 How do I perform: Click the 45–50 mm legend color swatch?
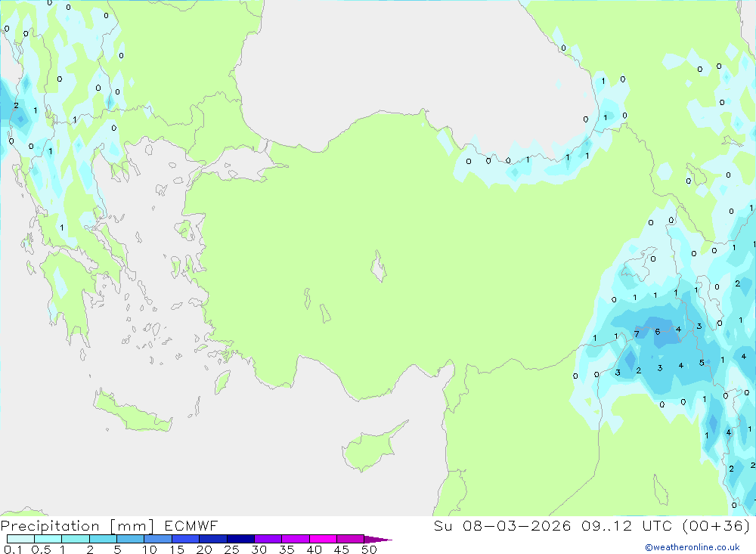(350, 539)
